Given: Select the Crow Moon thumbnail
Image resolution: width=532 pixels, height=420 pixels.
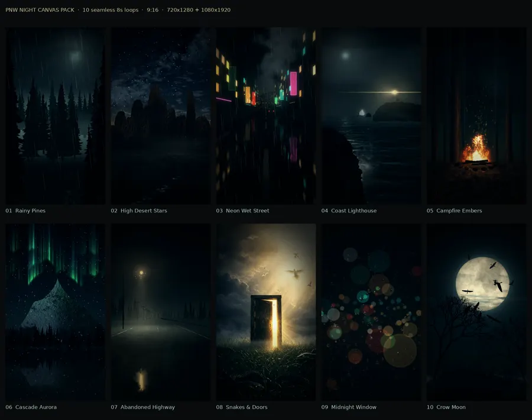Looking at the screenshot, I should tap(476, 312).
